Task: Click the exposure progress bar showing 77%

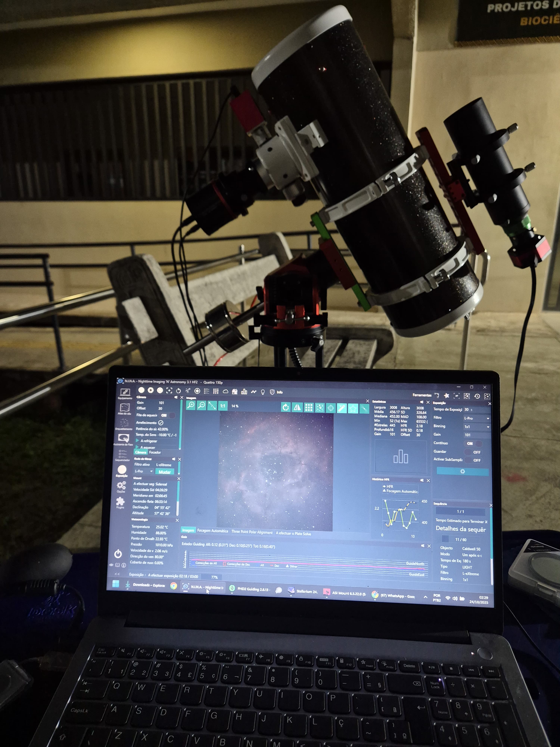Action: pyautogui.click(x=214, y=577)
